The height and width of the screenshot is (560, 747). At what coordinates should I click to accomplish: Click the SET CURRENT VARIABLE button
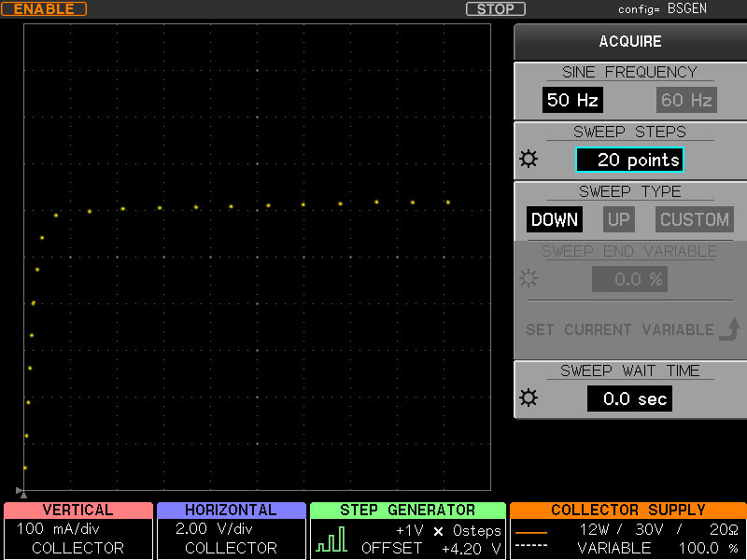click(x=633, y=329)
